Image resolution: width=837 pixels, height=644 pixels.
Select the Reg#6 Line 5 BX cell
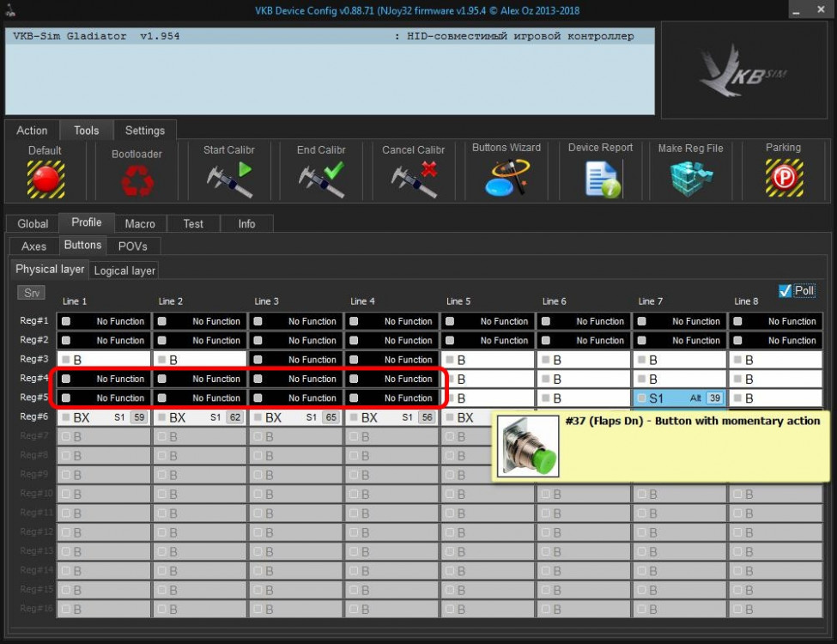466,417
